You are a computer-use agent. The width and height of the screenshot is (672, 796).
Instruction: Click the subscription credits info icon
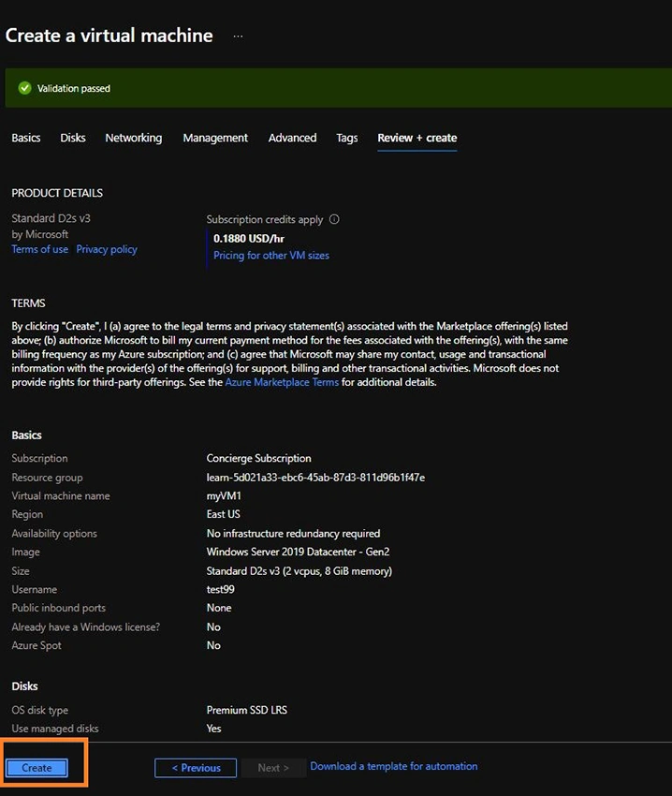tap(334, 219)
